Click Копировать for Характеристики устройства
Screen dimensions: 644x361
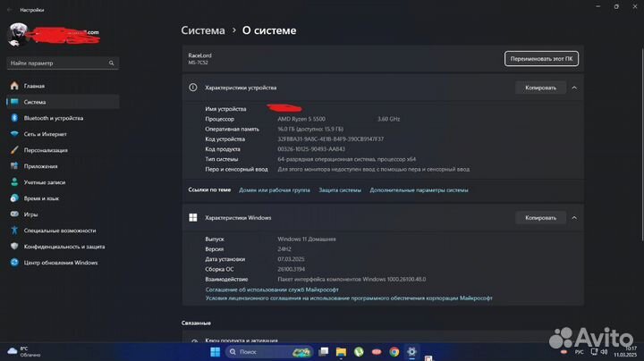pyautogui.click(x=540, y=88)
